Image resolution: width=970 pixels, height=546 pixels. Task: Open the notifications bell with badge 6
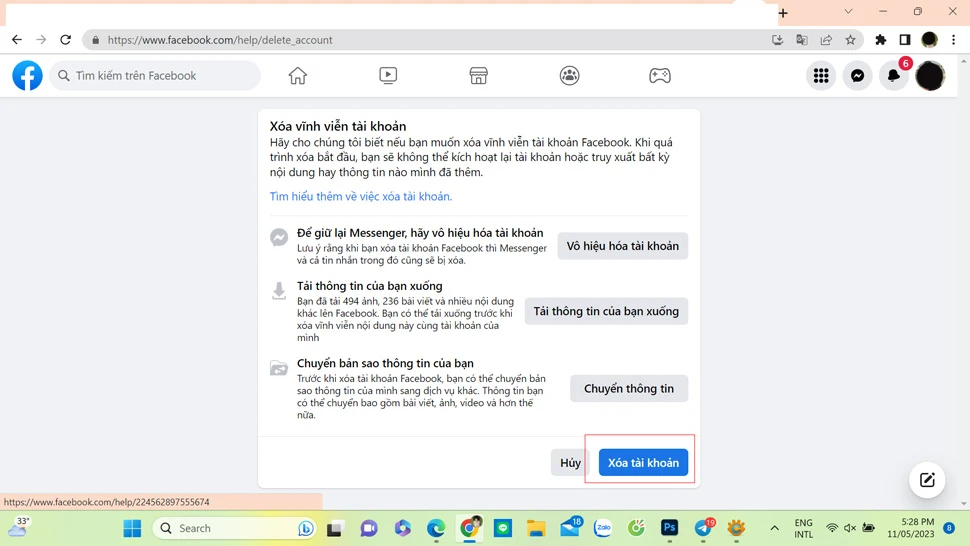click(x=894, y=75)
